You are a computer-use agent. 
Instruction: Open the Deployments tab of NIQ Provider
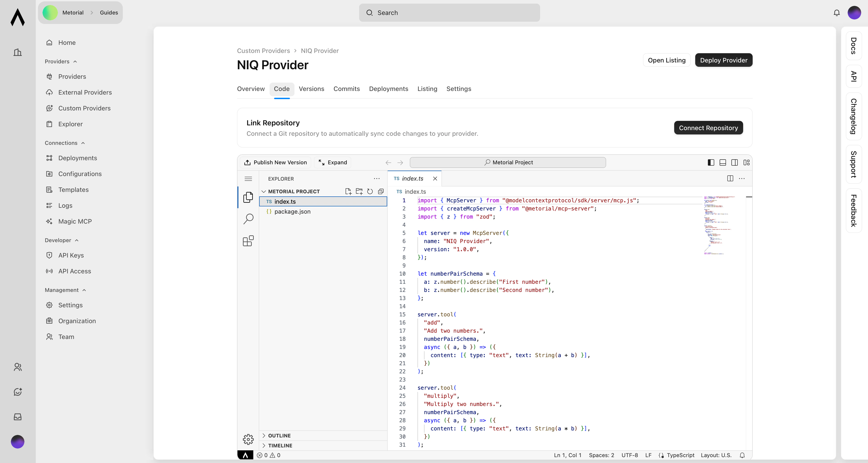[388, 89]
